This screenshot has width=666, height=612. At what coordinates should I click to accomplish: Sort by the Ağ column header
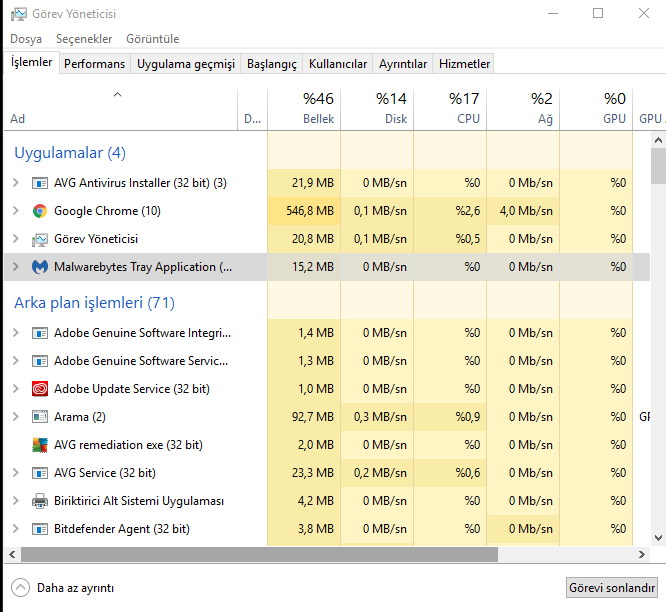pyautogui.click(x=523, y=109)
